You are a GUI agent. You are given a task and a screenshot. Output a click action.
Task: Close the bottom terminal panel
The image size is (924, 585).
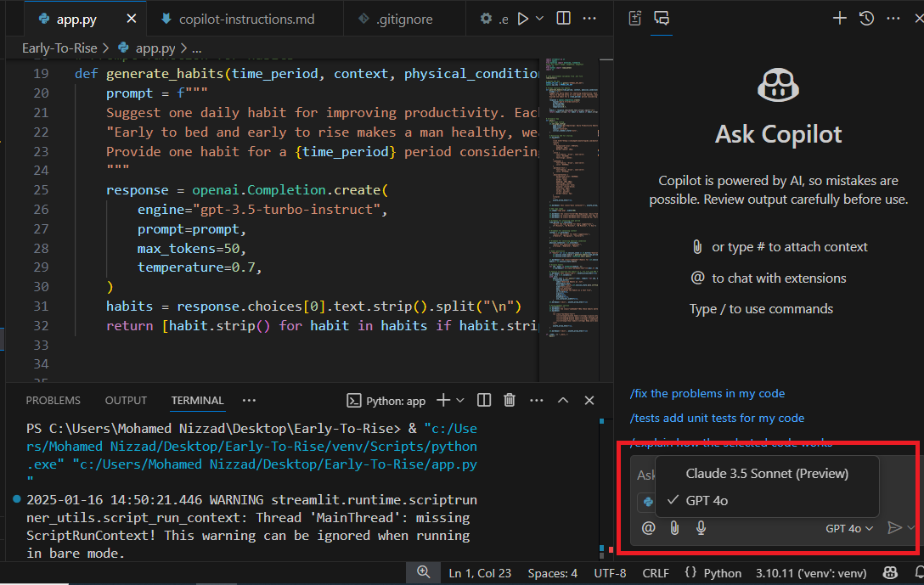click(589, 401)
